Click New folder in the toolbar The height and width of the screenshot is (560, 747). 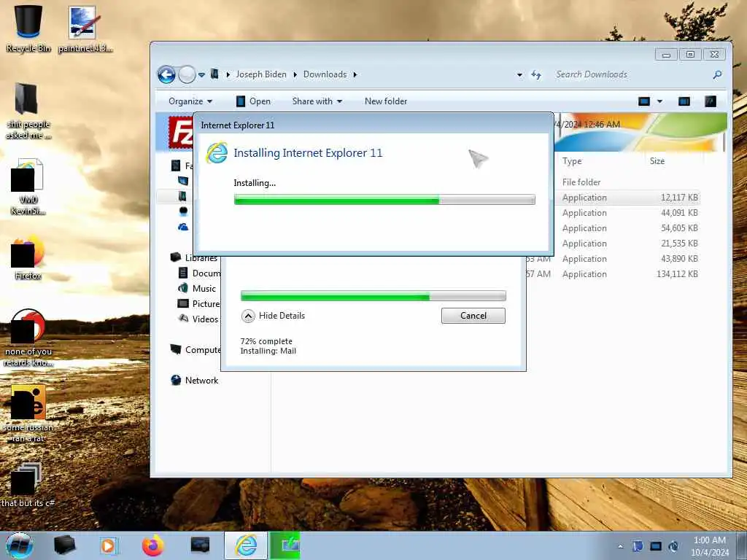pyautogui.click(x=386, y=101)
